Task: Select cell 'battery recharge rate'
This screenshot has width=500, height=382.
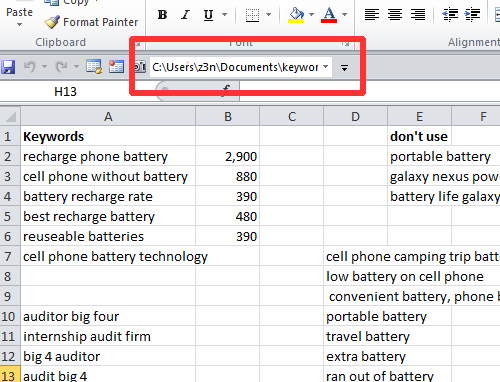Action: pyautogui.click(x=108, y=197)
